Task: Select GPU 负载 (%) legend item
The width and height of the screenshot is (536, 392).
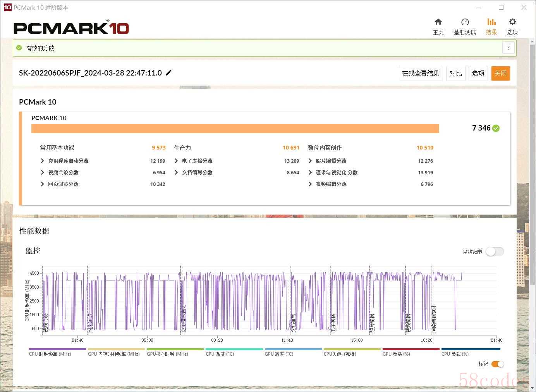Action: coord(411,352)
